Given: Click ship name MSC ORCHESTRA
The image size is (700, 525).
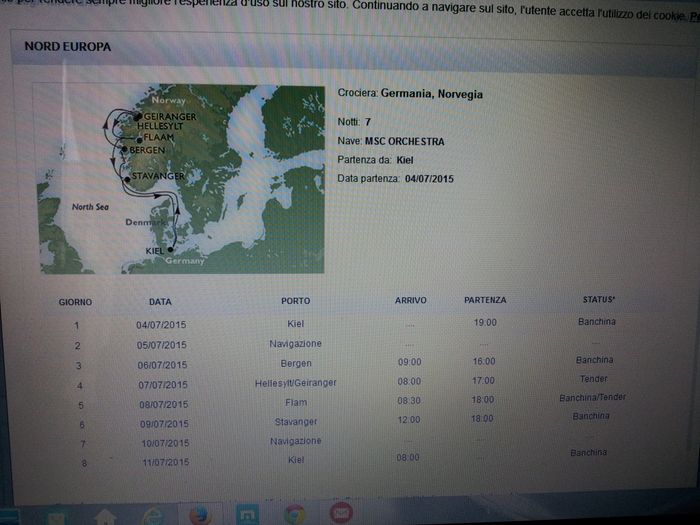Looking at the screenshot, I should (x=405, y=141).
